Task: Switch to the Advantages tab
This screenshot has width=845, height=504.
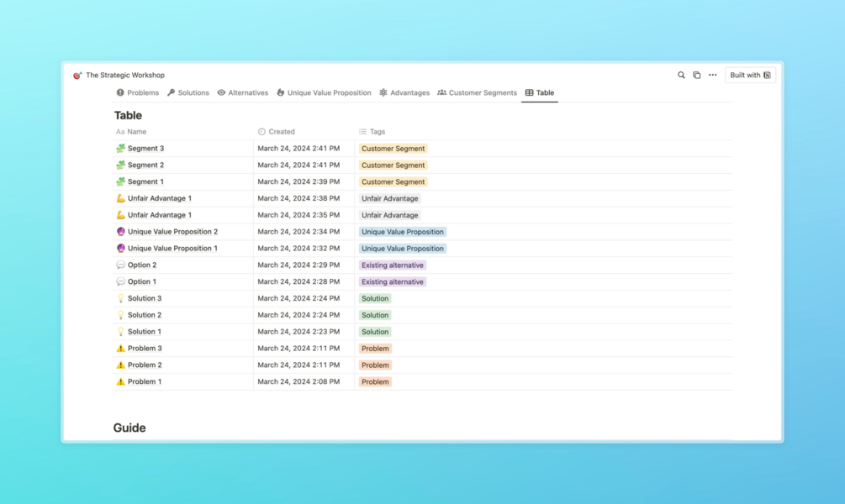Action: coord(404,92)
